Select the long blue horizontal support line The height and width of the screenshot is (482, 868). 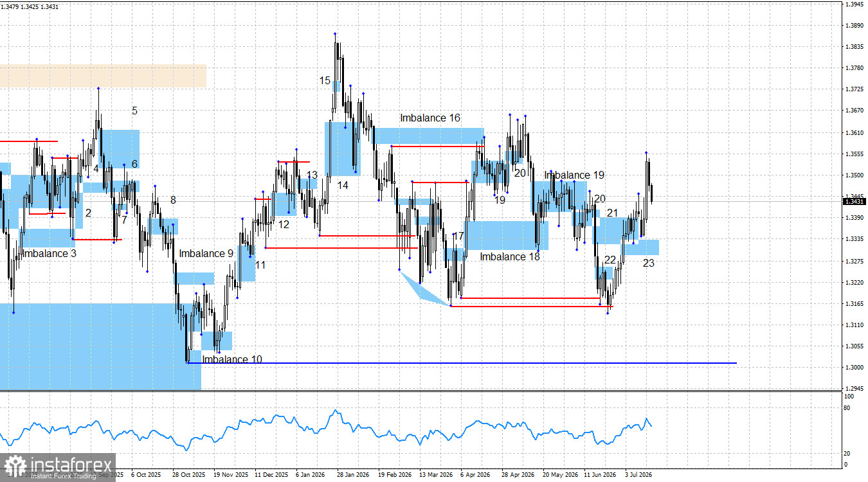click(x=462, y=363)
